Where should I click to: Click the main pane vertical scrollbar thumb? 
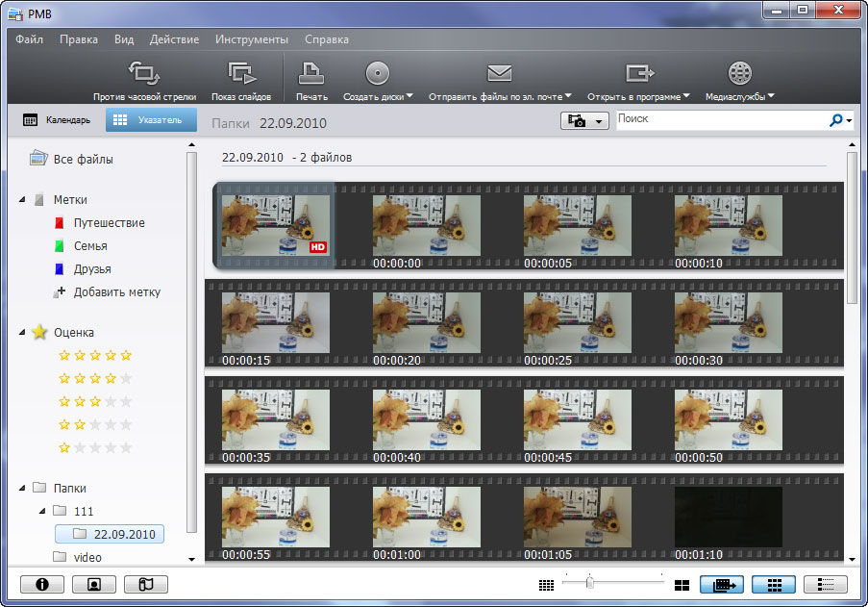852,228
